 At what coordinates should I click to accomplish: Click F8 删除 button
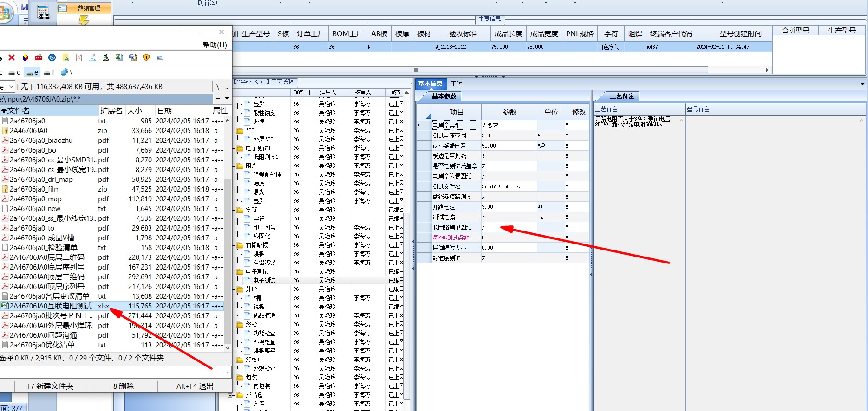tap(122, 386)
